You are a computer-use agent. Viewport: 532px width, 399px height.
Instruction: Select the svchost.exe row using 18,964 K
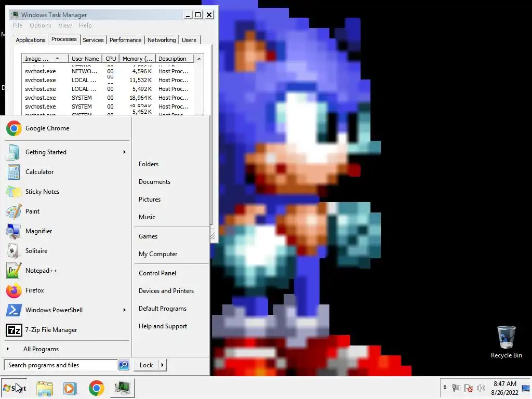(x=108, y=98)
